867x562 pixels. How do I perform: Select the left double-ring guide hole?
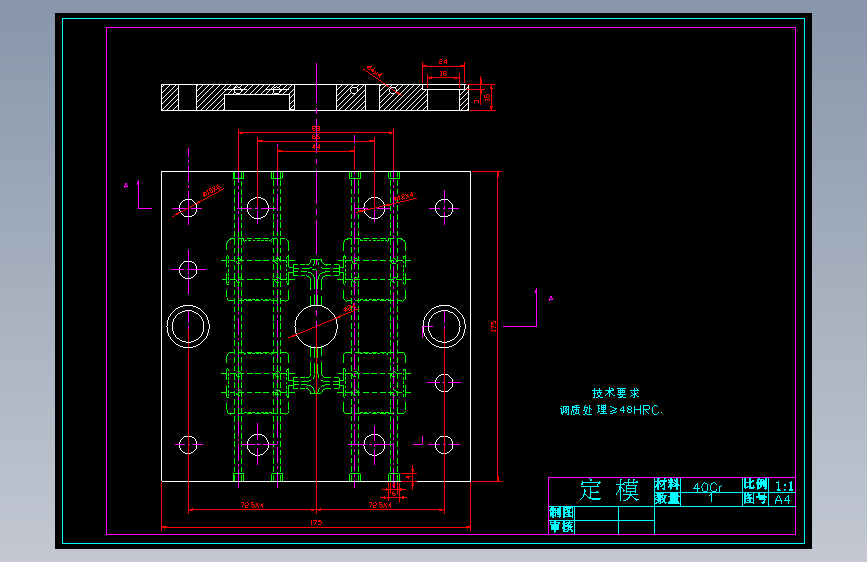pos(188,326)
